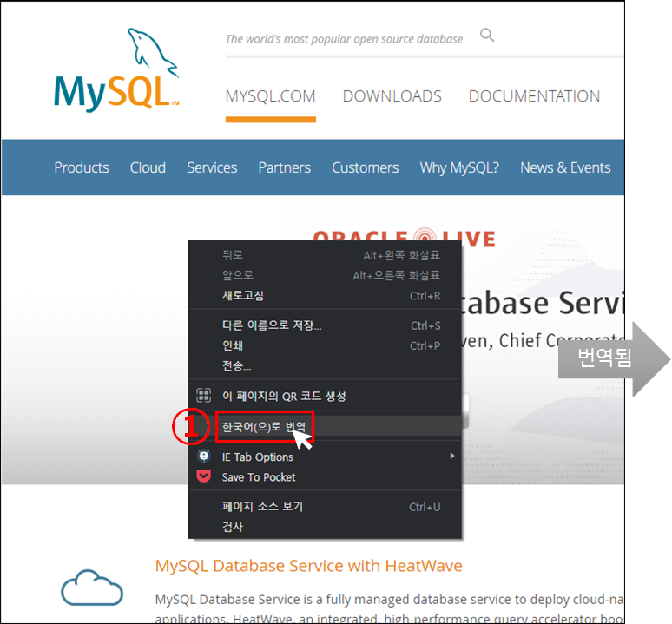Viewport: 672px width, 624px height.
Task: Click the IE Tab Options icon
Action: pyautogui.click(x=204, y=457)
